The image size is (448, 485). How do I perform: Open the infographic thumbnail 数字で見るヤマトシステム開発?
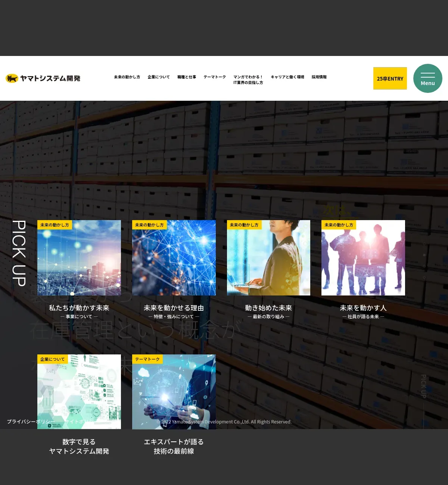coord(79,392)
